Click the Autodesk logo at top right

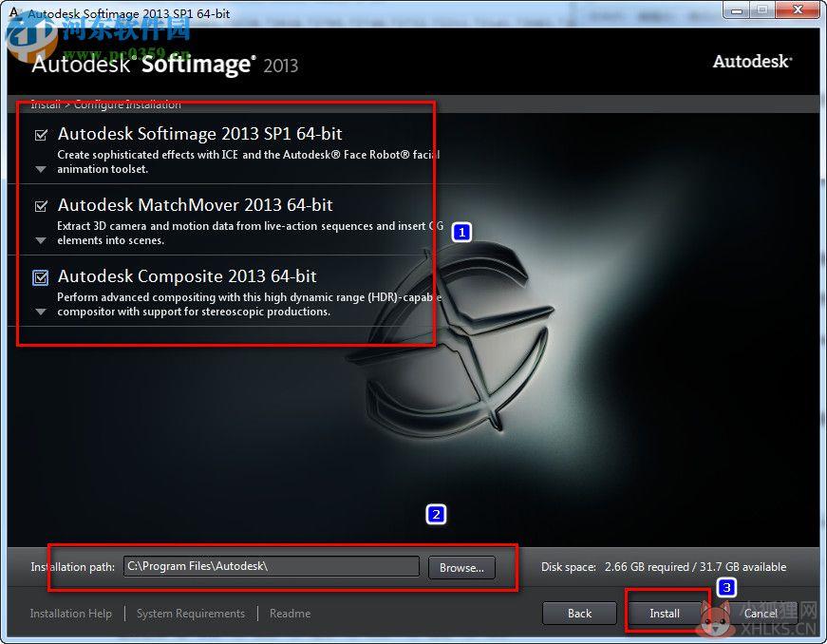click(x=753, y=62)
